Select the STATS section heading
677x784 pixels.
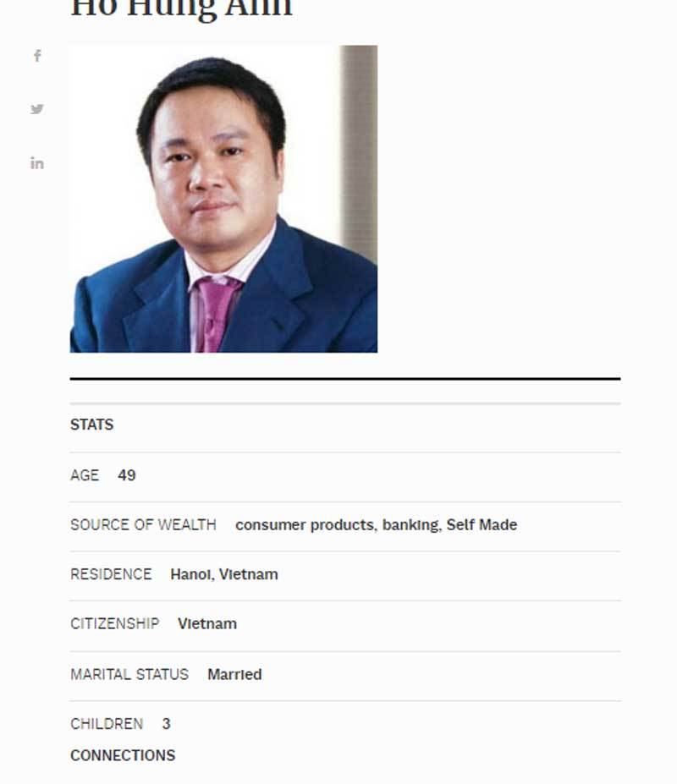(x=92, y=425)
